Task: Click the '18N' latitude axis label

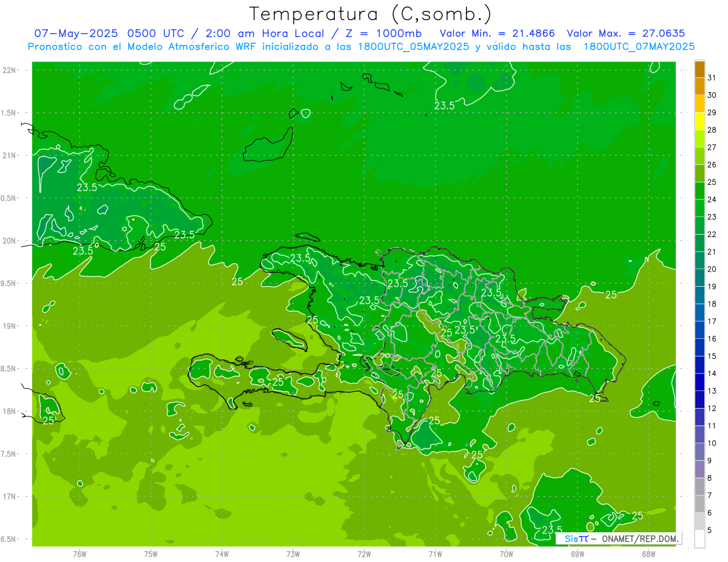Action: [10, 411]
